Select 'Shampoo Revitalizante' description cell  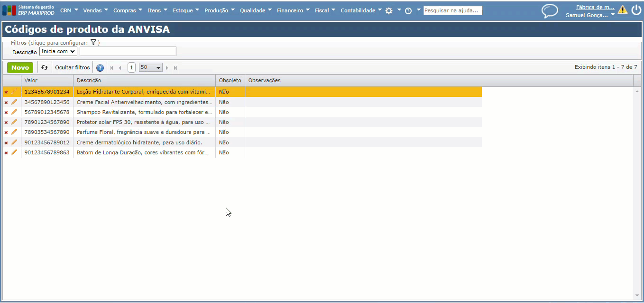145,112
